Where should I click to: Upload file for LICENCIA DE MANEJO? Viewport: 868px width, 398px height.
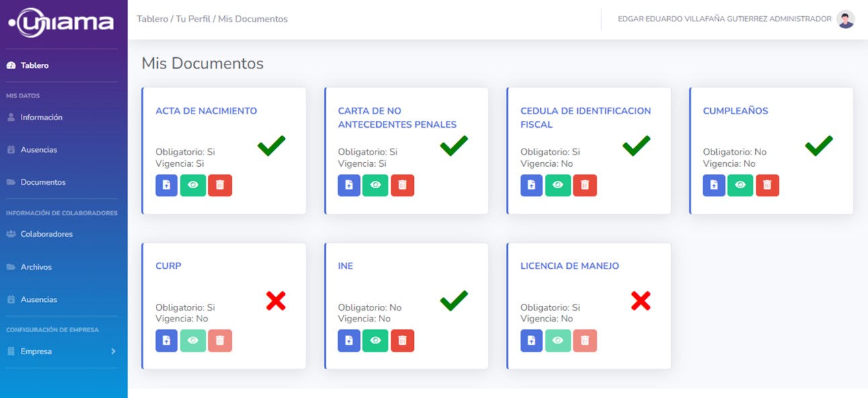pyautogui.click(x=531, y=341)
